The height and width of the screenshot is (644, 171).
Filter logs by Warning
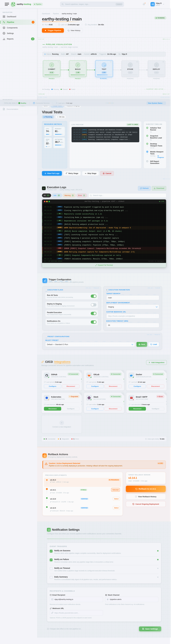coord(69,195)
